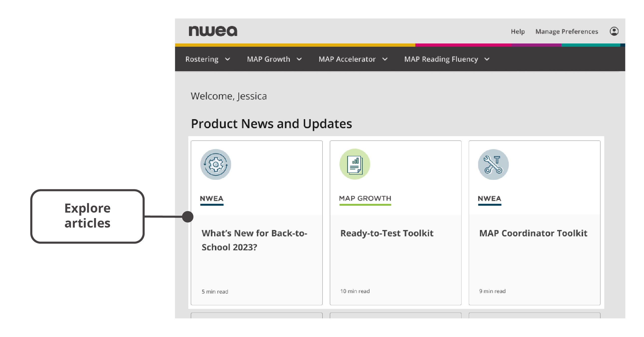644x337 pixels.
Task: Select Manage Preferences in the header
Action: pos(567,31)
